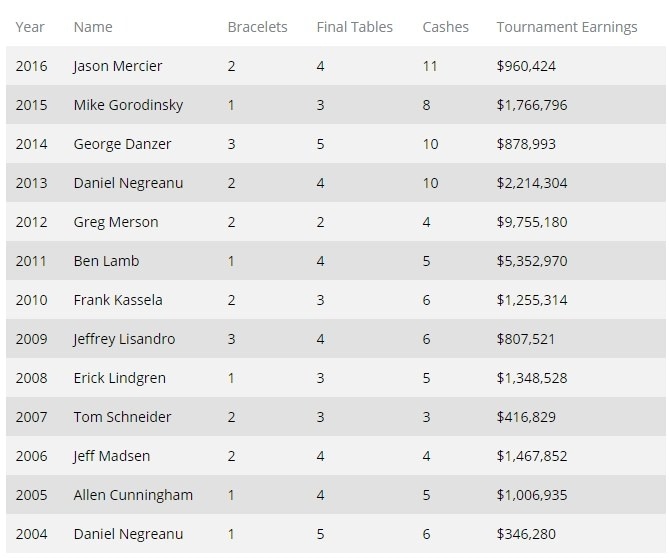Click the Name column header
The width and height of the screenshot is (669, 558).
tap(93, 27)
